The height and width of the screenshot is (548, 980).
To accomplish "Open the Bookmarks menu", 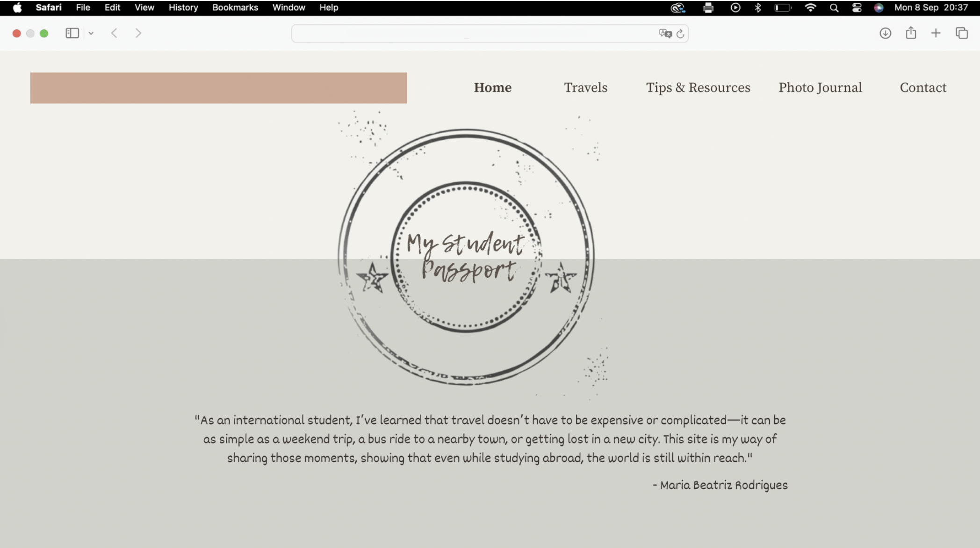I will coord(235,7).
